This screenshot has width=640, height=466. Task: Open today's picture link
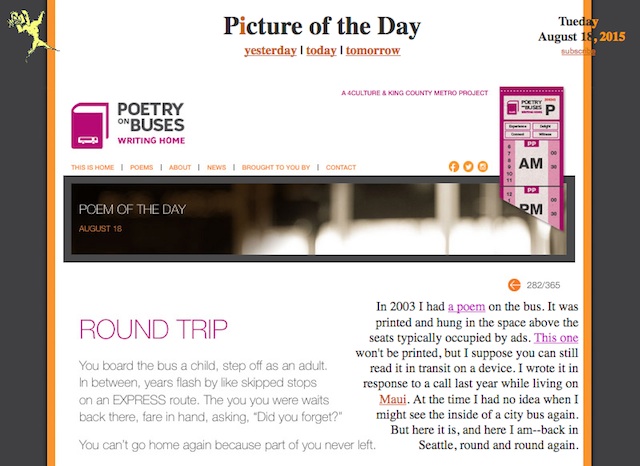coord(321,51)
